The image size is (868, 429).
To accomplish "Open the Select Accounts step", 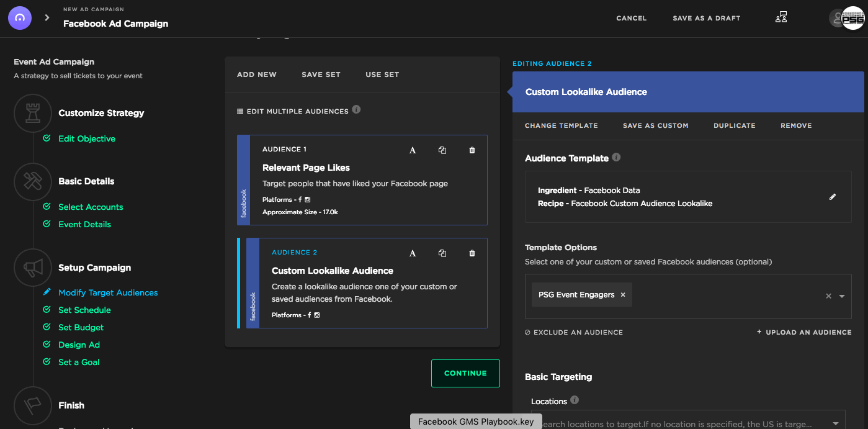I will tap(91, 207).
